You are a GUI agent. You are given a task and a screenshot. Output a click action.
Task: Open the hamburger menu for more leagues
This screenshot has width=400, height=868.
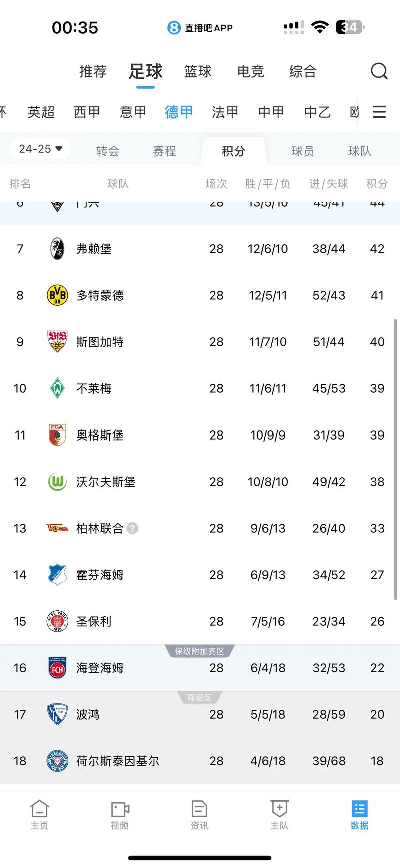(x=379, y=112)
